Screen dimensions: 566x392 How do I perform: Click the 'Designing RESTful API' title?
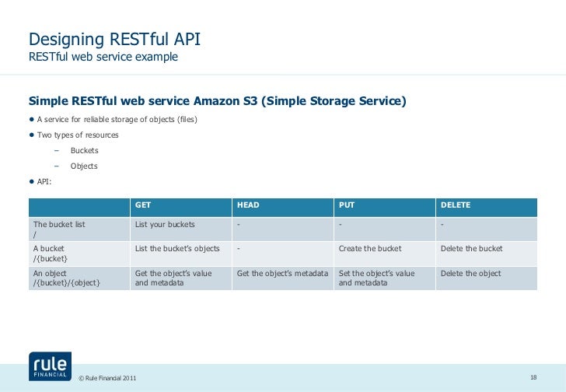click(114, 40)
